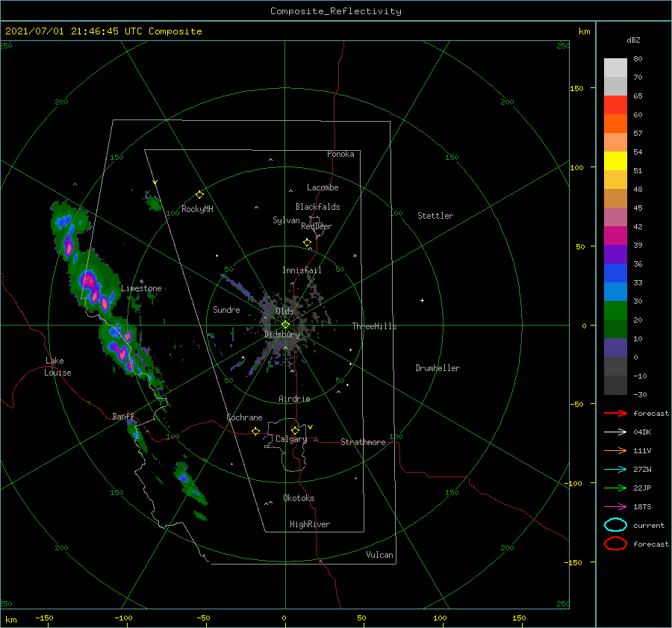The width and height of the screenshot is (672, 628).
Task: Click the RedDeer city label
Action: coord(317,226)
